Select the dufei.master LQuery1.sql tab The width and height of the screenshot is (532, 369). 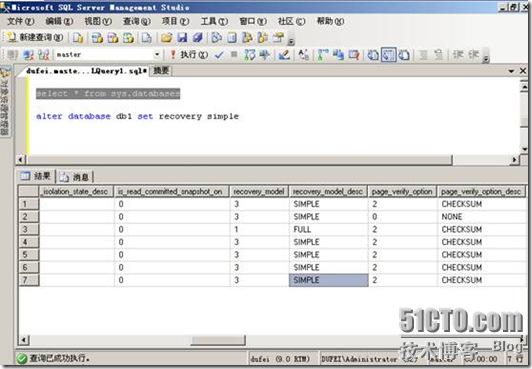tap(86, 71)
